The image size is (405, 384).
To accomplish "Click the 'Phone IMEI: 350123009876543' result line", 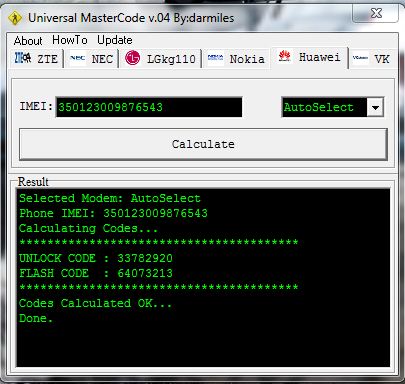I will coord(113,213).
